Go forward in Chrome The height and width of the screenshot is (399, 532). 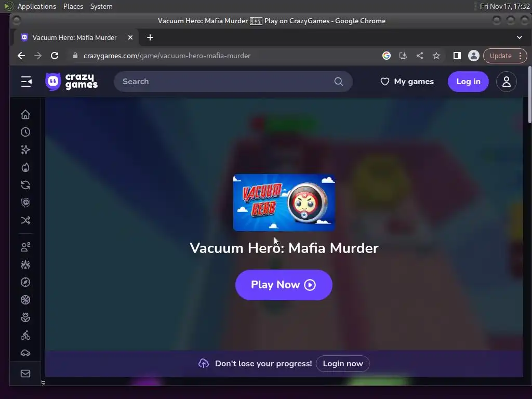(x=38, y=56)
